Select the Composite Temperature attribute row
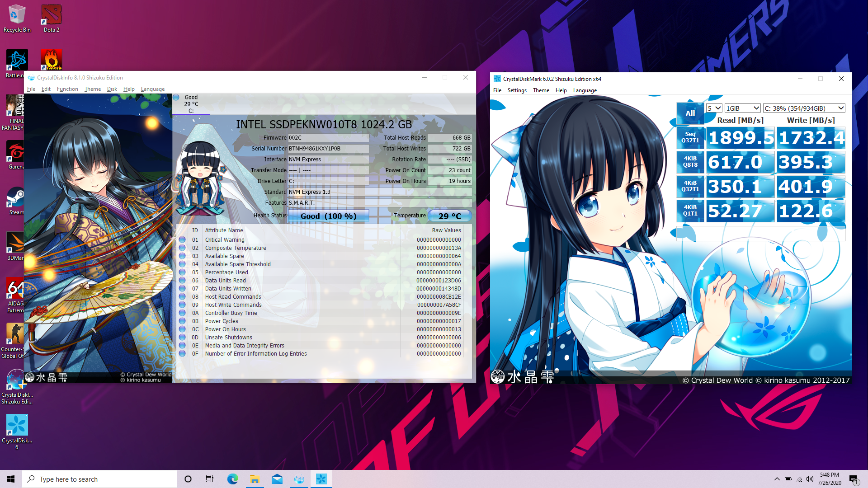 [321, 248]
